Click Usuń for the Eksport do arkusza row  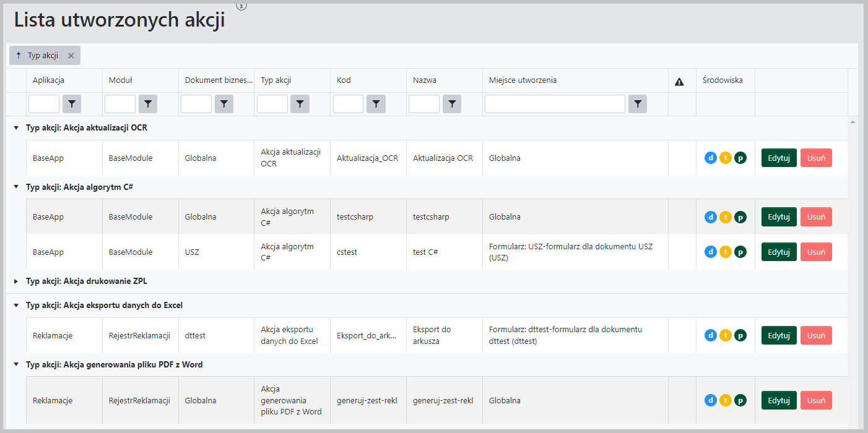[816, 335]
